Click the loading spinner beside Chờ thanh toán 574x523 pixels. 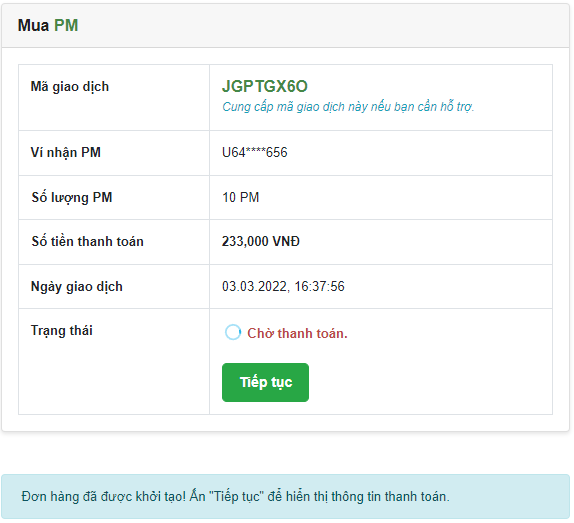point(233,332)
